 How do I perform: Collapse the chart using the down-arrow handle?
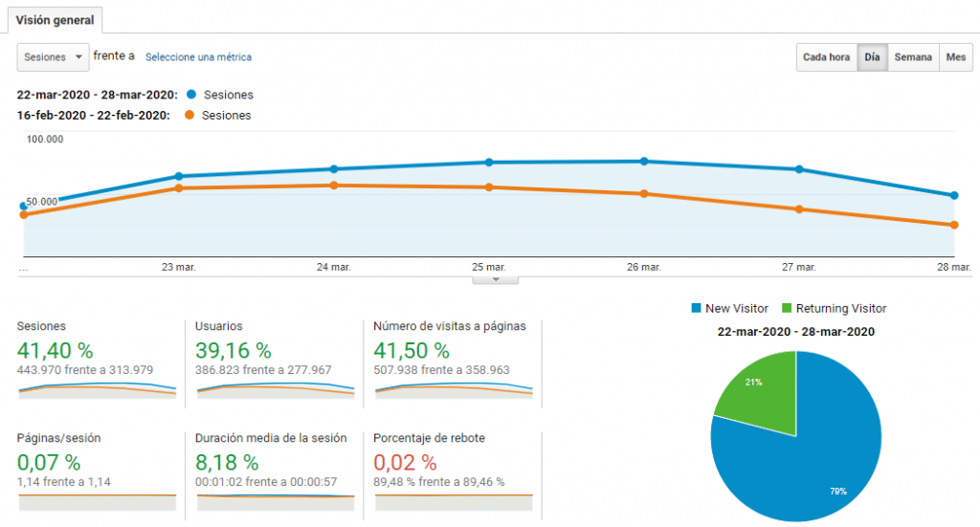495,279
